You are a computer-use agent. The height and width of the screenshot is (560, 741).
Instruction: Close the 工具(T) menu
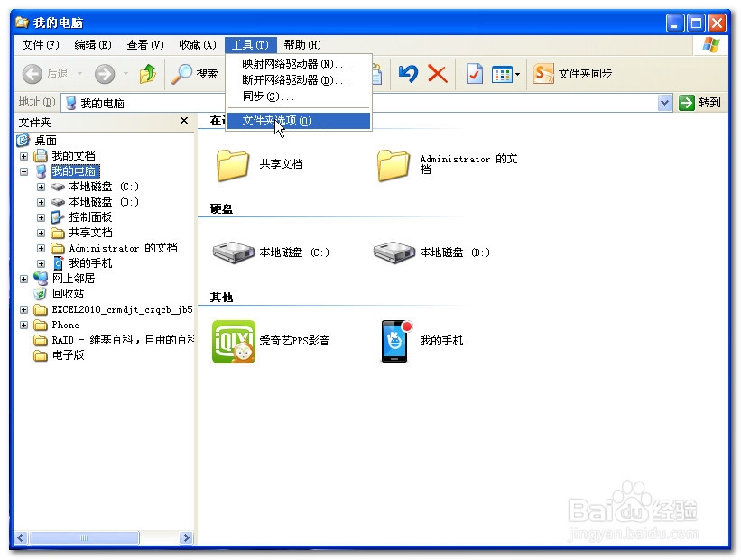click(x=251, y=45)
